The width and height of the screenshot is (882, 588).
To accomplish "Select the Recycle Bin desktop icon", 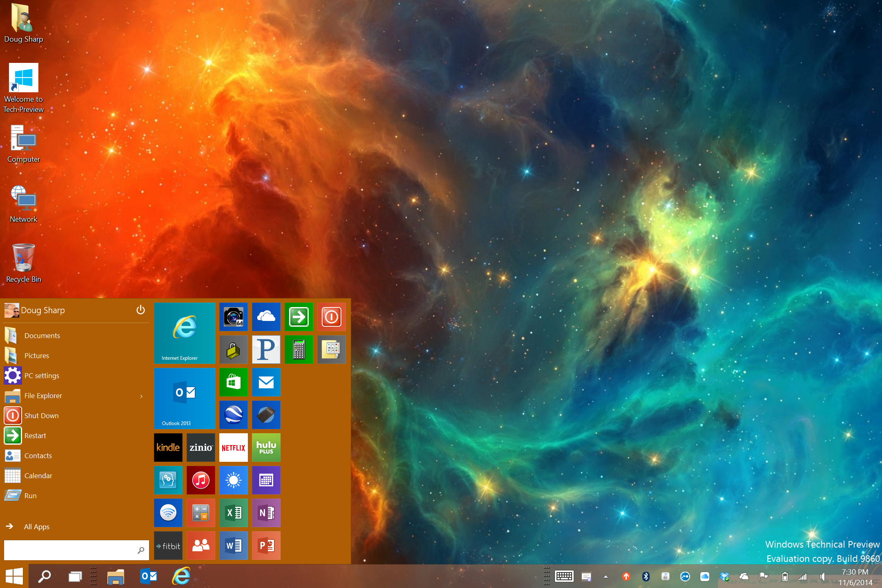I will [24, 263].
